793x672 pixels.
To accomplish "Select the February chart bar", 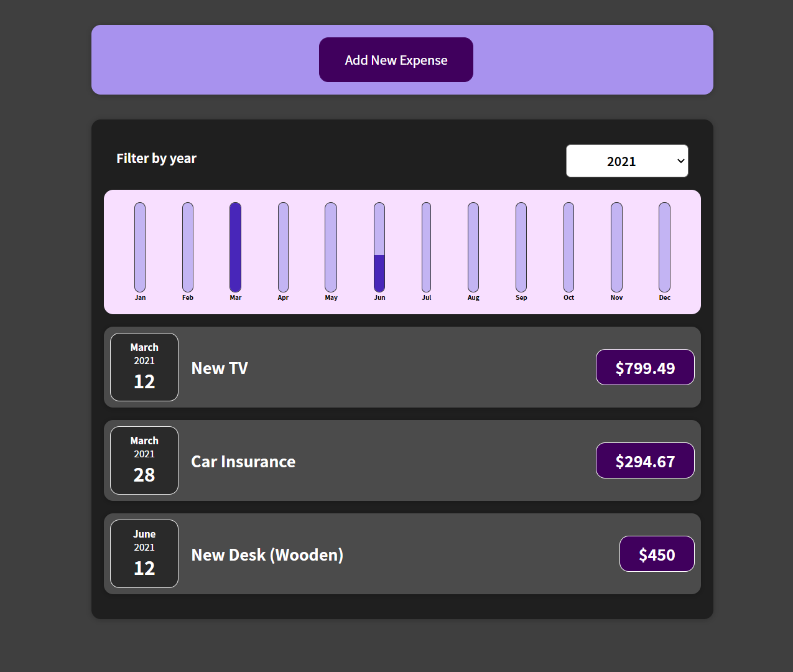I will point(187,246).
